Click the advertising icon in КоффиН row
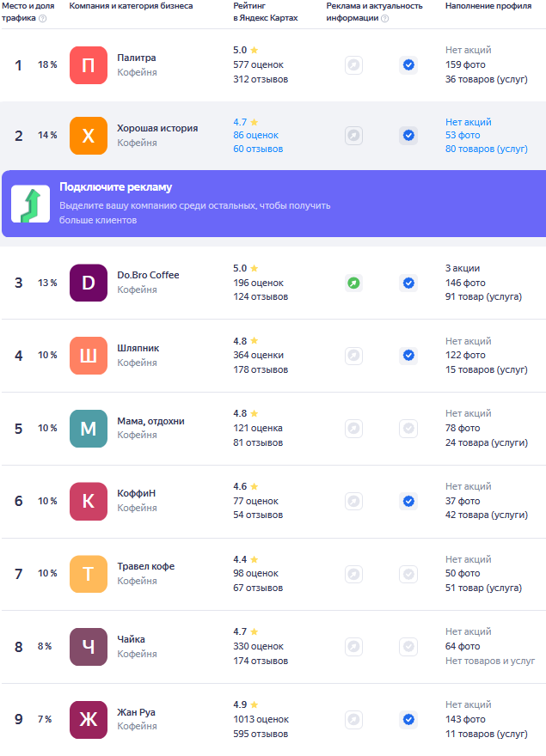This screenshot has width=546, height=756. 354,502
